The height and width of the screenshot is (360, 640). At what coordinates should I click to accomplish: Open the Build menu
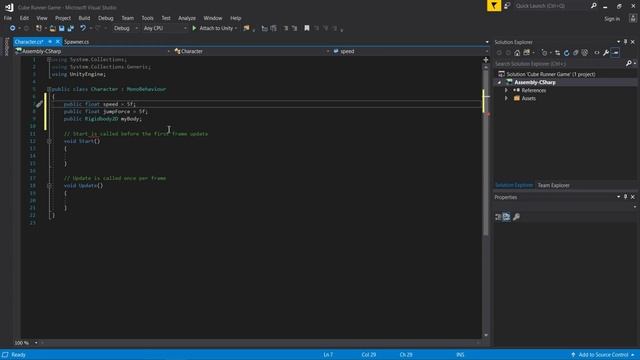click(84, 18)
